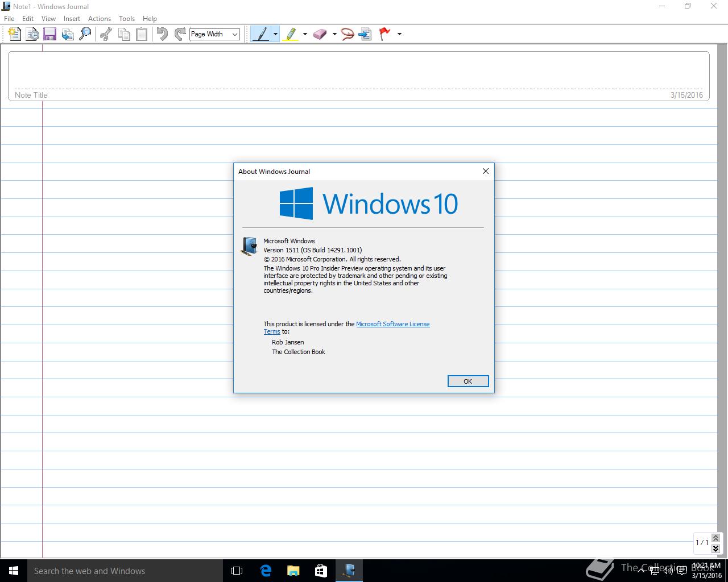728x582 pixels.
Task: Close the About Windows Journal dialog
Action: click(x=486, y=171)
